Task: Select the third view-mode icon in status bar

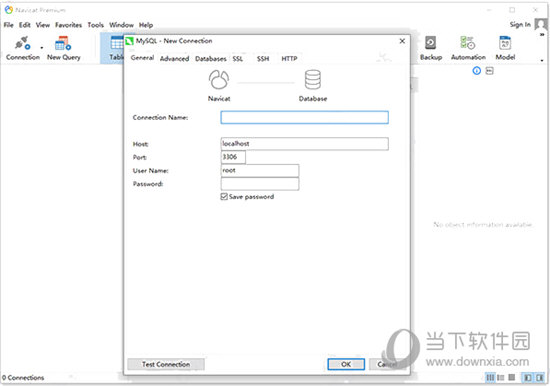Action: (x=512, y=378)
